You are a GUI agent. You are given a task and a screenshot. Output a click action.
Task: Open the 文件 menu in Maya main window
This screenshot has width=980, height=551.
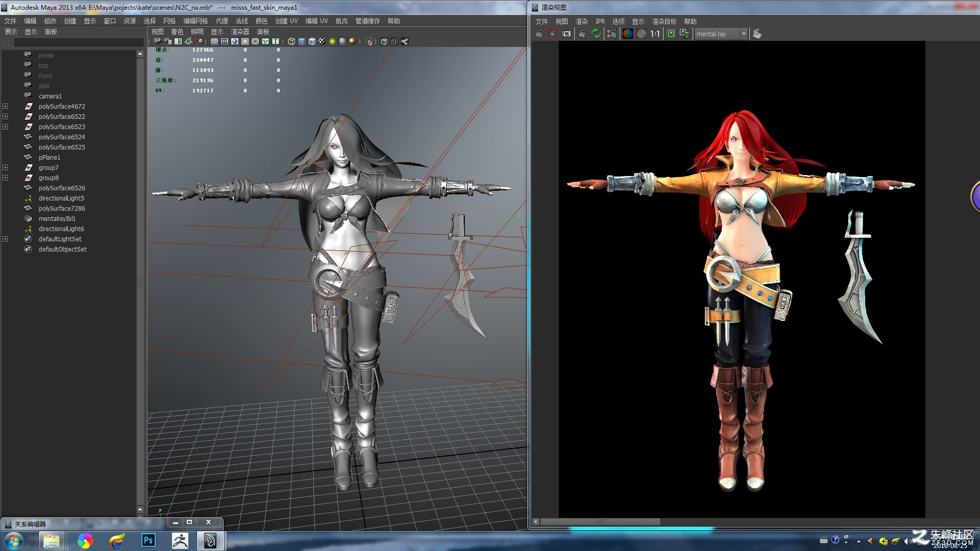coord(10,21)
